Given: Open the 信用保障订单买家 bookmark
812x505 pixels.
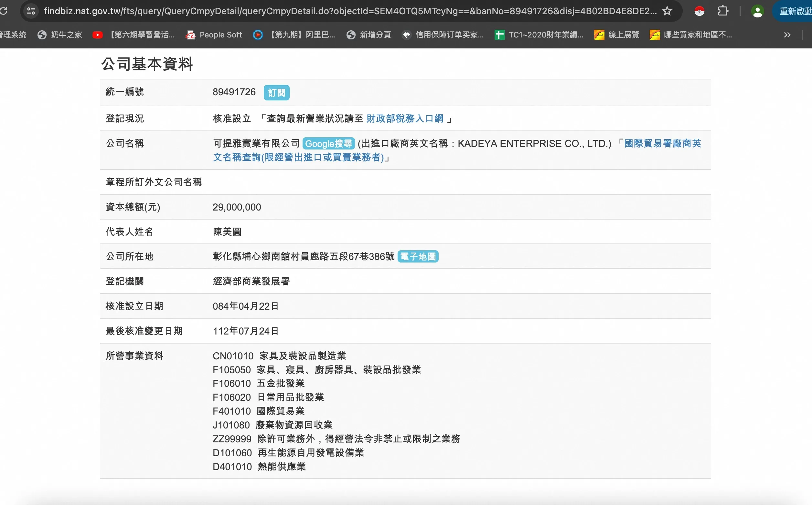Looking at the screenshot, I should [x=443, y=35].
